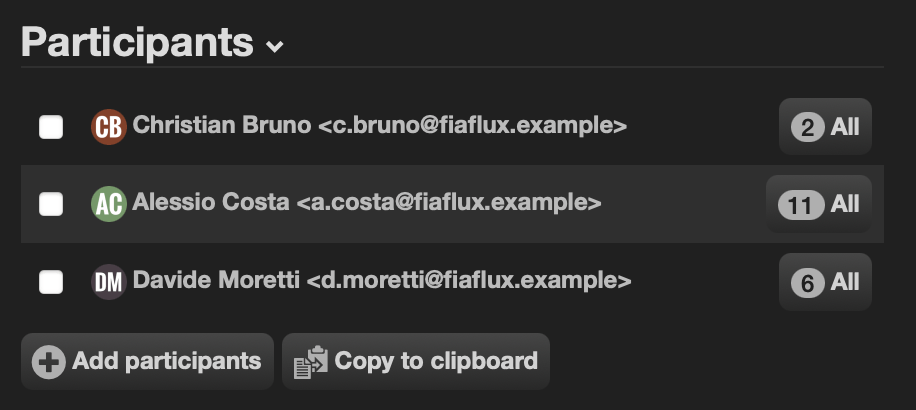
Task: Click the plus icon on Add participants
Action: click(48, 362)
